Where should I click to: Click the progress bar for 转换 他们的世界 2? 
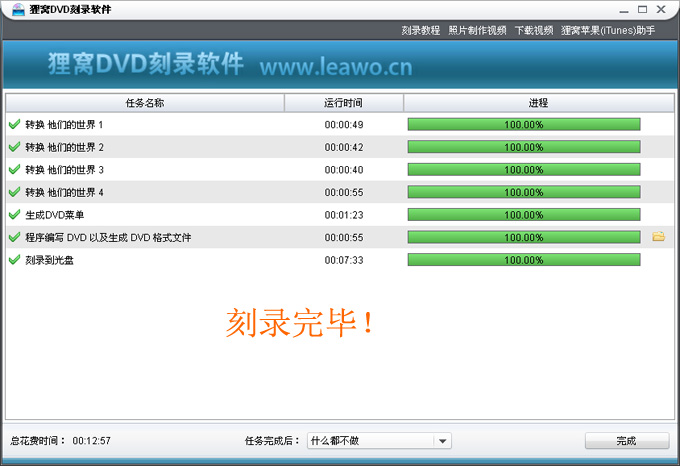click(x=524, y=147)
